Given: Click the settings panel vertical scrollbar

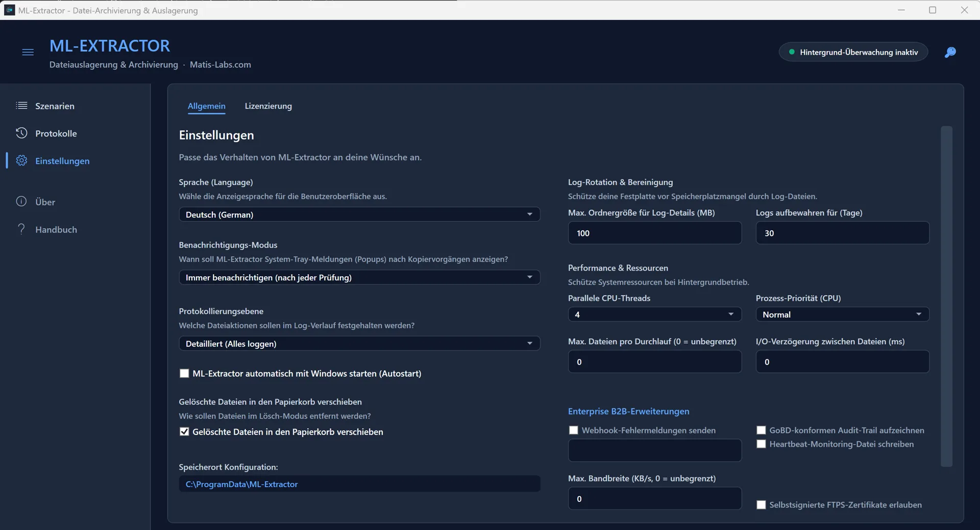Looking at the screenshot, I should pos(946,296).
